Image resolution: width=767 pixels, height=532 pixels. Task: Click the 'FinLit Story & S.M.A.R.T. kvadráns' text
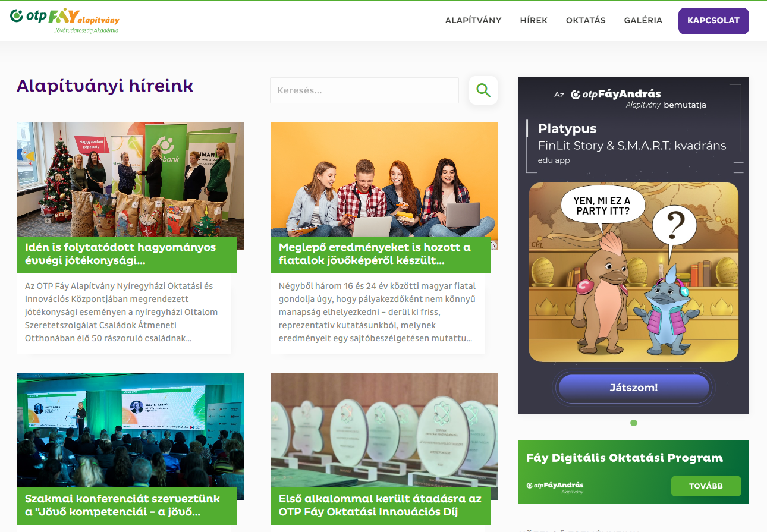tap(632, 146)
